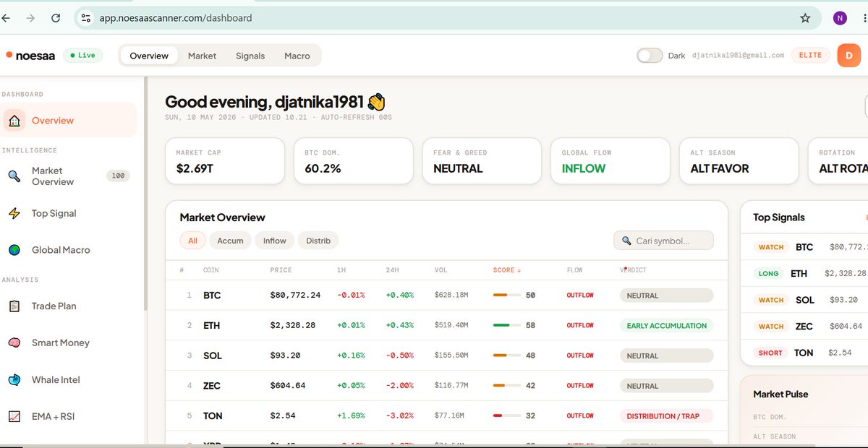Click the LONG ETH entry in Top Signals
This screenshot has height=448, width=868.
pos(804,274)
